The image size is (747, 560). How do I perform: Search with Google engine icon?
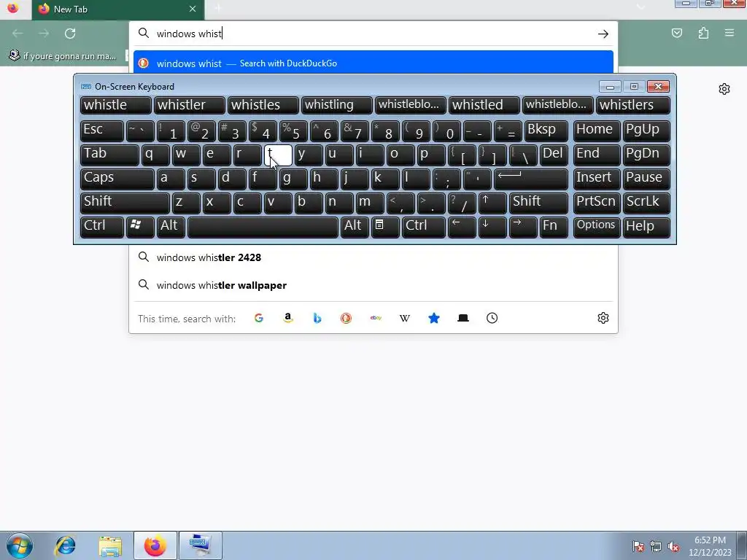click(x=259, y=318)
